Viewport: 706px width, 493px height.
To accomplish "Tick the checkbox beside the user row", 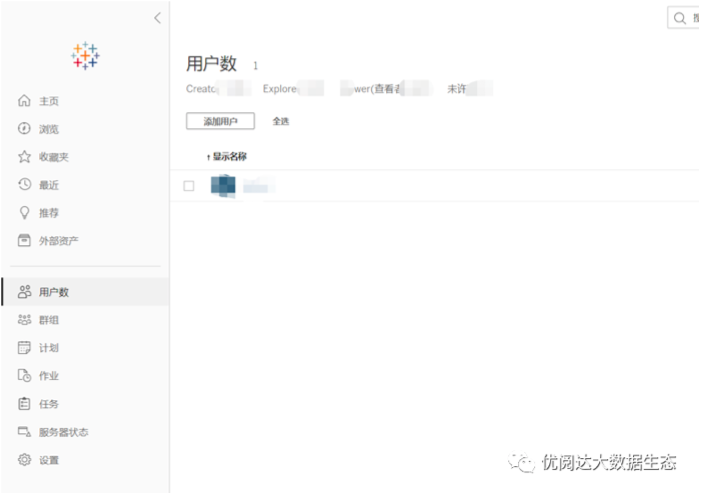I will [x=189, y=186].
